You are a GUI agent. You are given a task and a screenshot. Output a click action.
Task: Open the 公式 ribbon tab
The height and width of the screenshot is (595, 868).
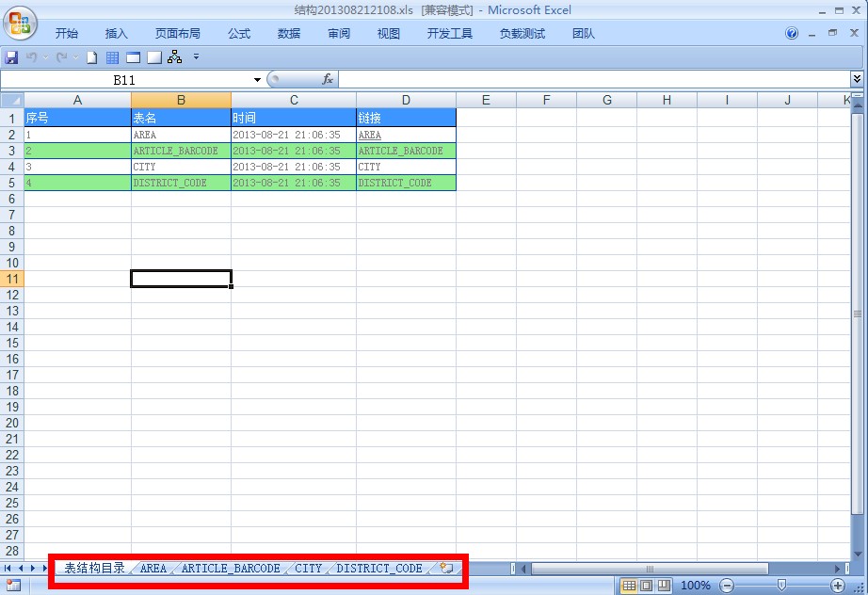pos(239,33)
